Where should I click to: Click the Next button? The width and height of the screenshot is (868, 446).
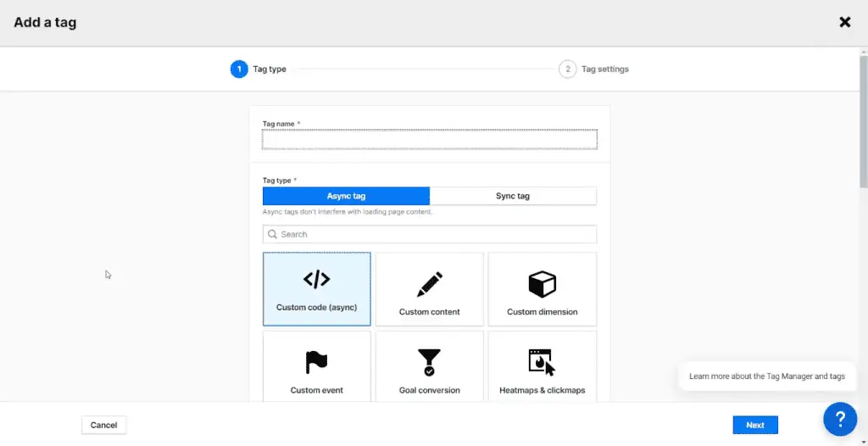[755, 425]
